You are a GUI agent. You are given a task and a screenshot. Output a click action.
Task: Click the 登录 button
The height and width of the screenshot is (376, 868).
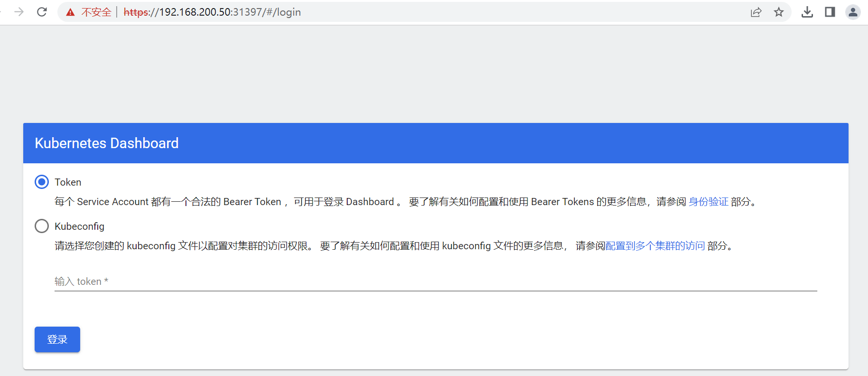tap(57, 339)
